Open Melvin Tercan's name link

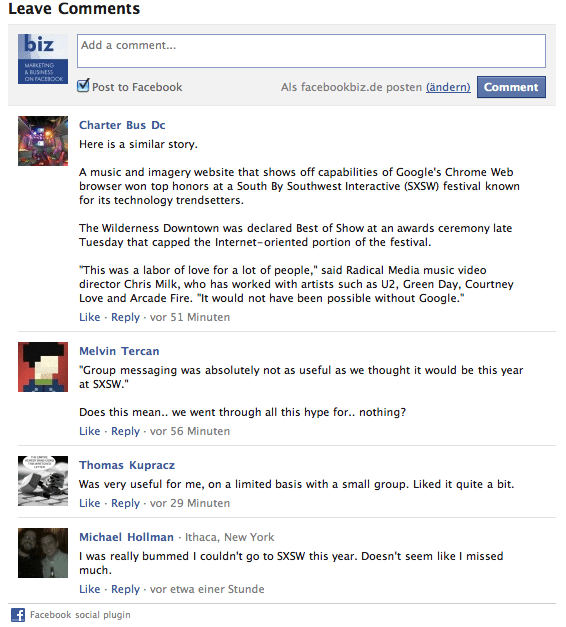point(119,351)
